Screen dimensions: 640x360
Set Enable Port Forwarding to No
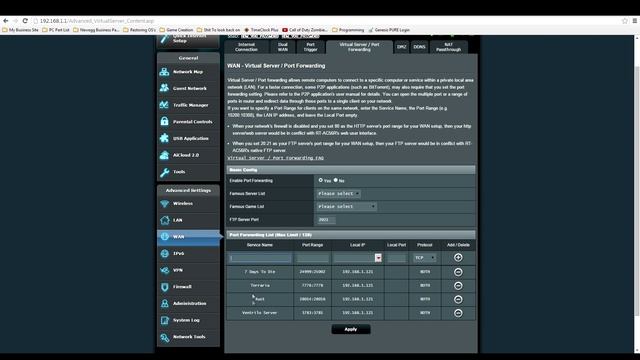coord(336,180)
